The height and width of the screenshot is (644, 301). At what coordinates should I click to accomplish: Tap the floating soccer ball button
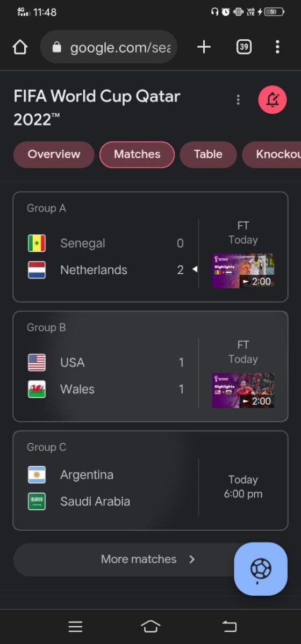point(261,569)
